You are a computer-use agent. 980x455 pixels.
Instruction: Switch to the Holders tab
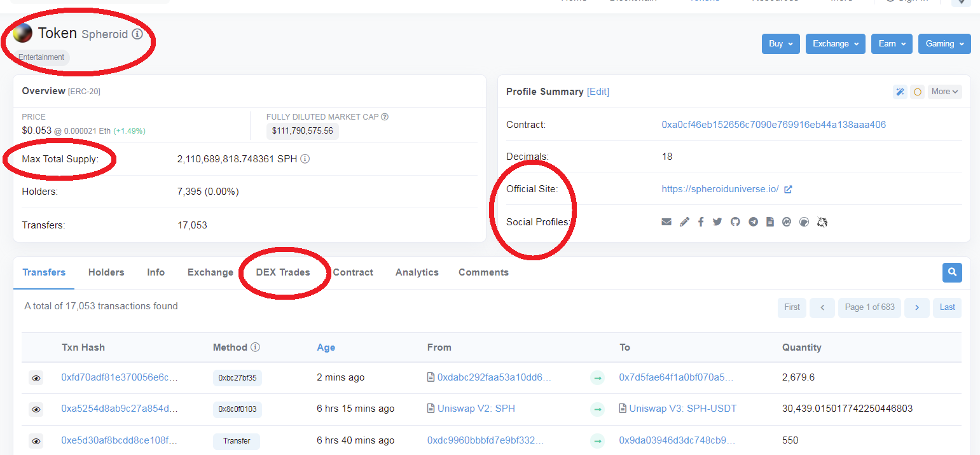(x=106, y=272)
